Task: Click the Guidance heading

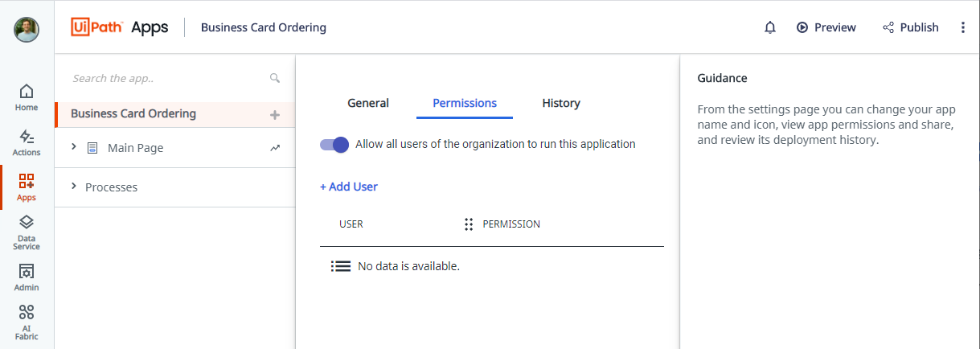Action: point(722,78)
